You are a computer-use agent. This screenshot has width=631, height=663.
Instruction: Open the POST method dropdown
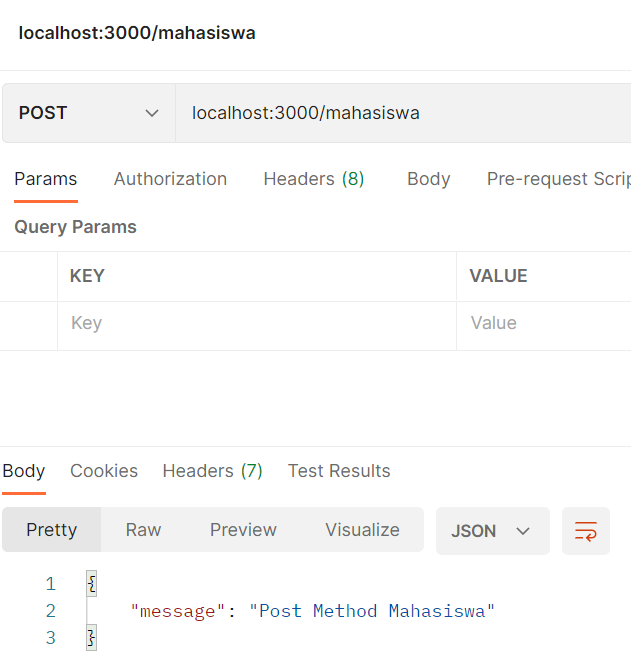(89, 113)
